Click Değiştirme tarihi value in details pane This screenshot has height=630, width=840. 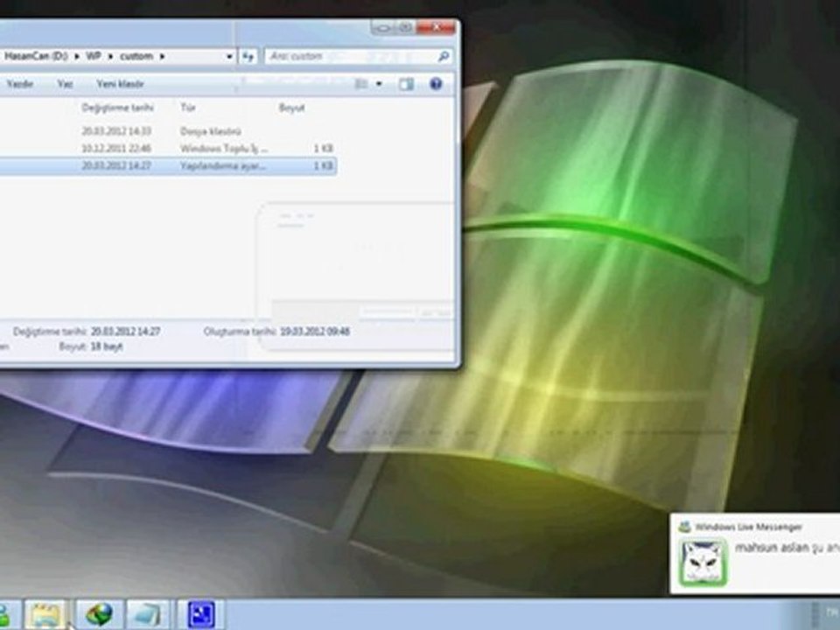125,332
